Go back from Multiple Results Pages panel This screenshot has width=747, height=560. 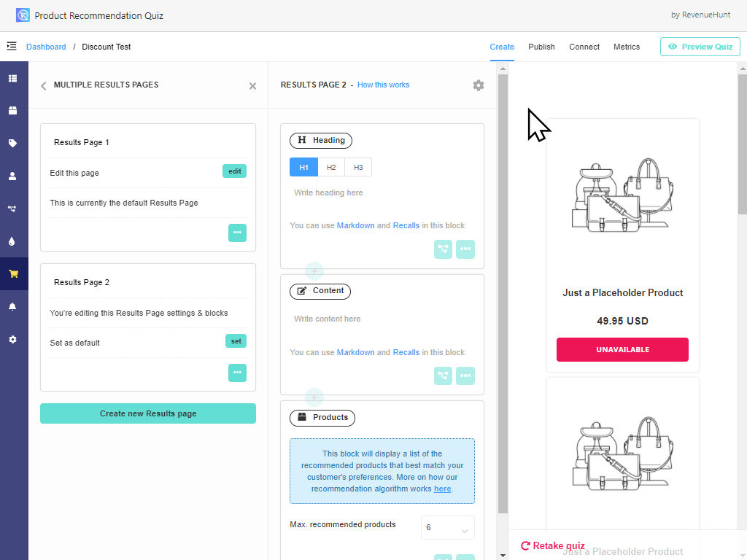(x=43, y=86)
